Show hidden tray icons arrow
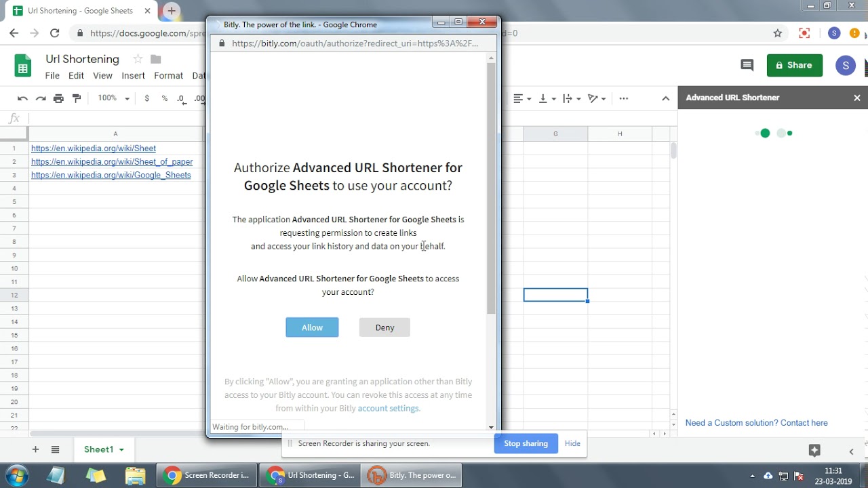 pos(752,476)
